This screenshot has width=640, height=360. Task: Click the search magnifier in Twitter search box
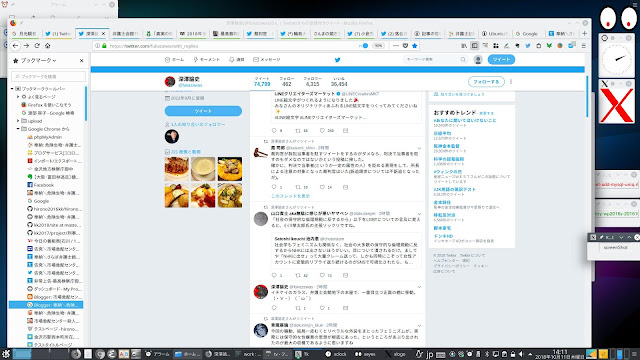pyautogui.click(x=463, y=60)
